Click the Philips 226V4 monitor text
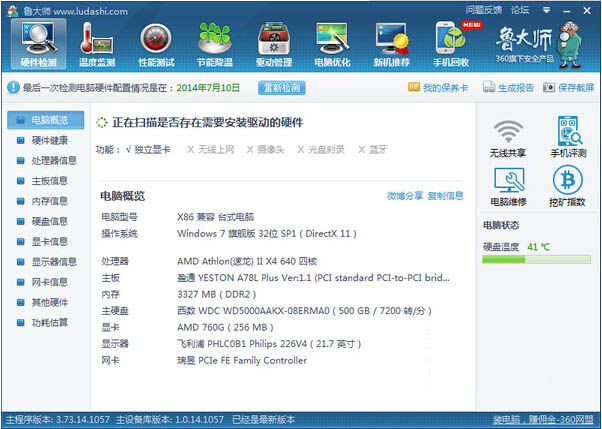Viewport: 602px width, 429px height. point(269,344)
